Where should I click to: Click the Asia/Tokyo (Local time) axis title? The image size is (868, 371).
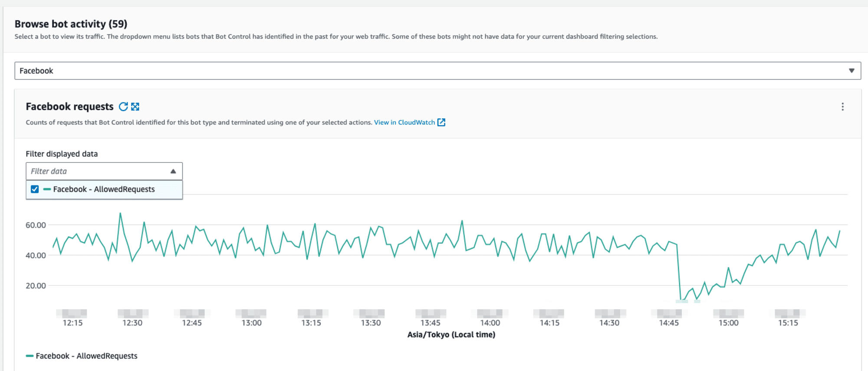[x=451, y=335]
